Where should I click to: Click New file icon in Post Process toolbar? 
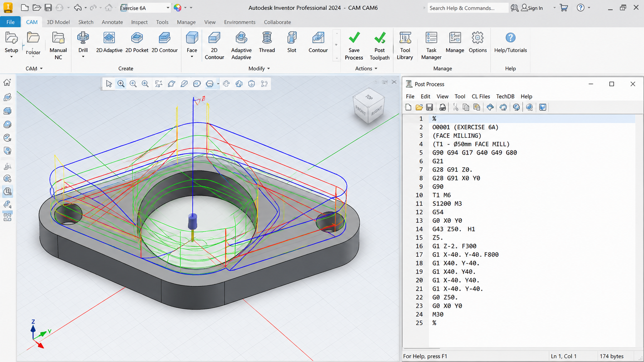click(x=408, y=107)
